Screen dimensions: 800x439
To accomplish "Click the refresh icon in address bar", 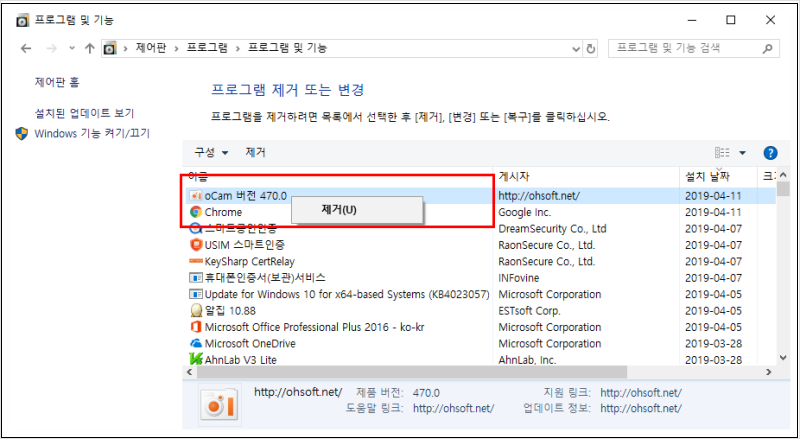I will pos(591,49).
